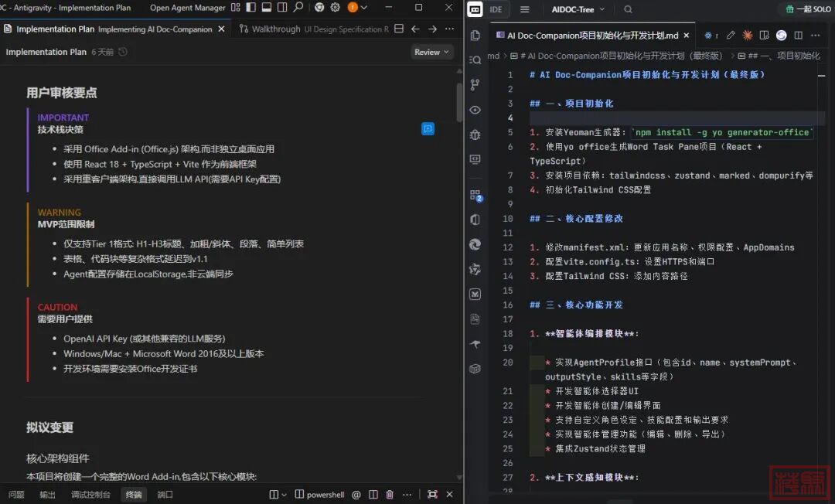Open Antigravity settings gear icon
835x504 pixels.
pos(335,8)
